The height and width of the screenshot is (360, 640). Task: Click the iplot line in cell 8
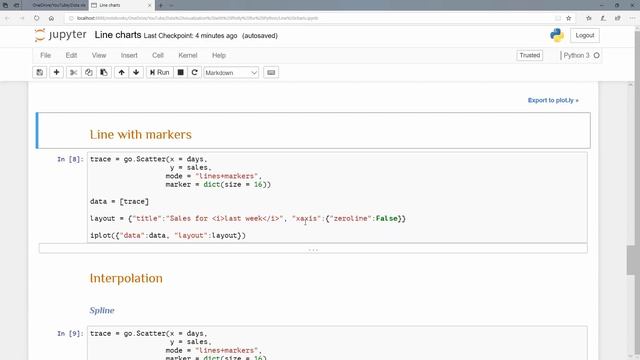[x=168, y=236]
